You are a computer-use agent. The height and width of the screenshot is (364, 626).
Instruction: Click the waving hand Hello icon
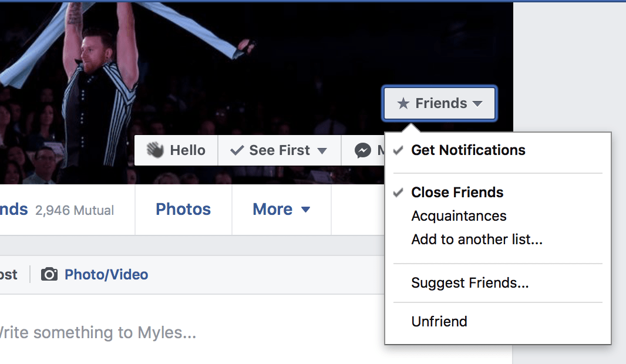point(155,150)
